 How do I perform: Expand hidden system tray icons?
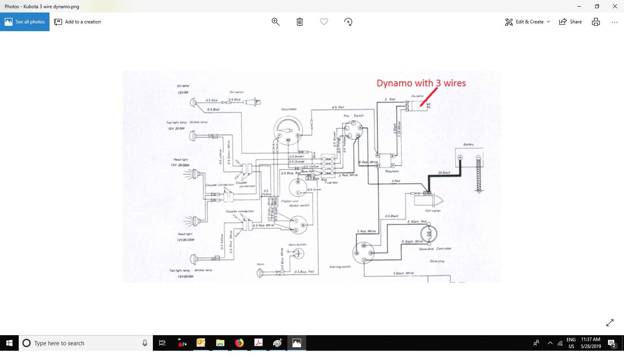(x=550, y=343)
